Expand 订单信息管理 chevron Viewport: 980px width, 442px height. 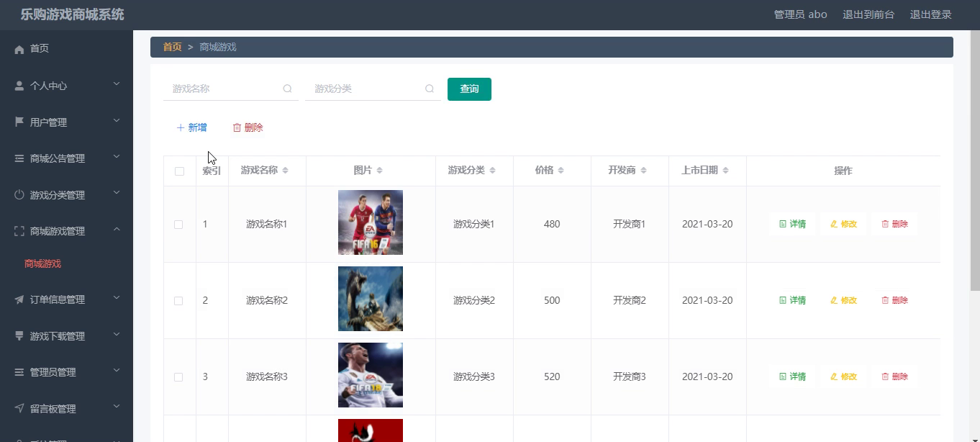(117, 298)
